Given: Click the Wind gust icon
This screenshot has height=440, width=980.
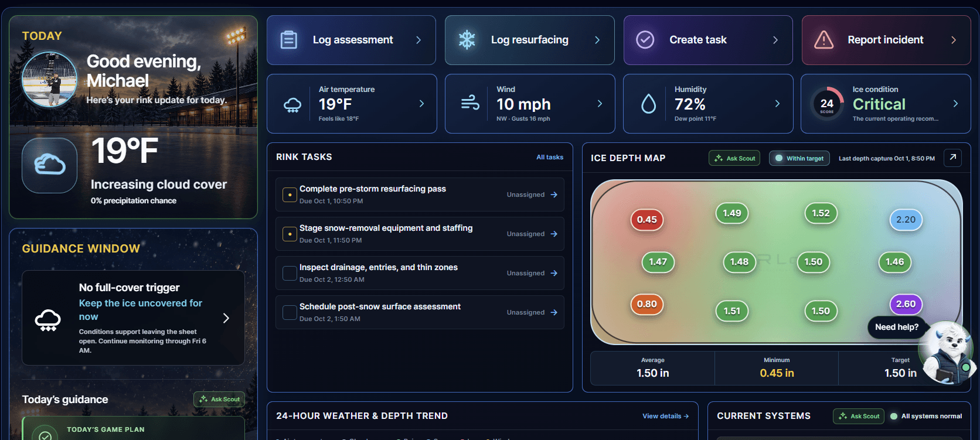Looking at the screenshot, I should pyautogui.click(x=470, y=104).
